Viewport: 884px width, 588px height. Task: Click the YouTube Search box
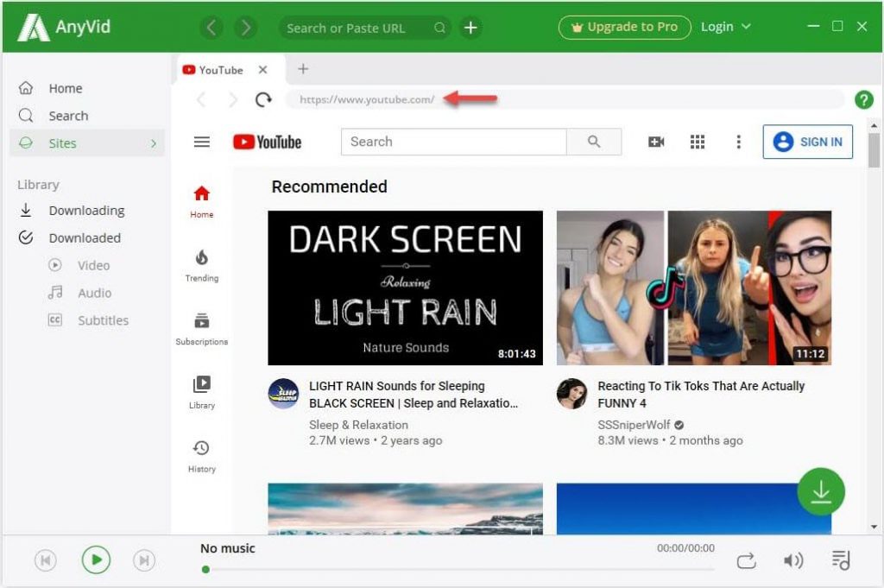(x=454, y=142)
